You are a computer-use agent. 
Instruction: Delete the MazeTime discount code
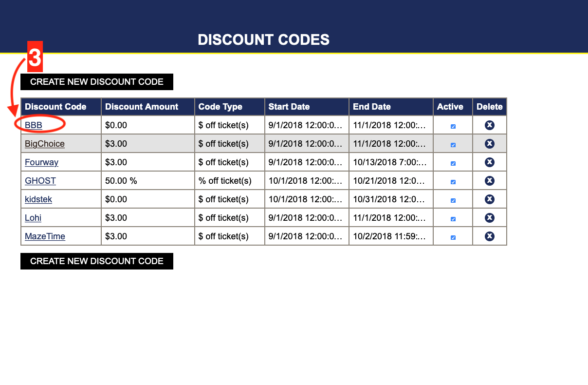[490, 236]
